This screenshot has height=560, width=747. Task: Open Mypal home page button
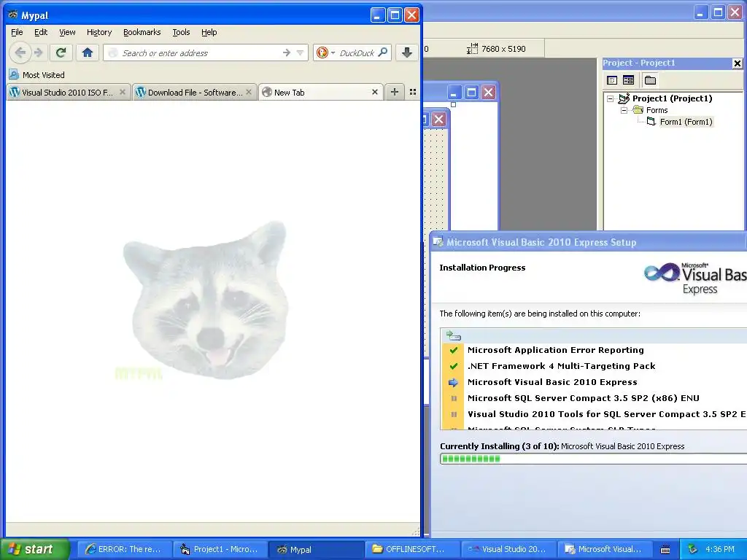[x=88, y=52]
